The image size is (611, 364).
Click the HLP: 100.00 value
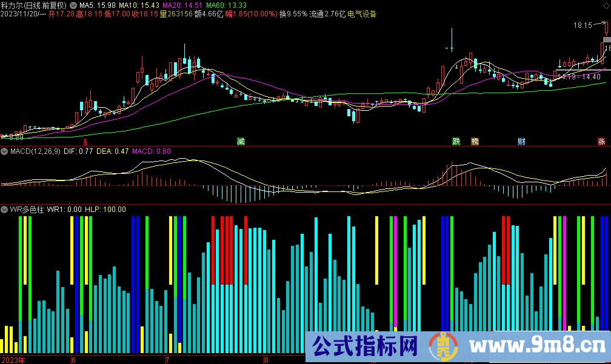[105, 210]
